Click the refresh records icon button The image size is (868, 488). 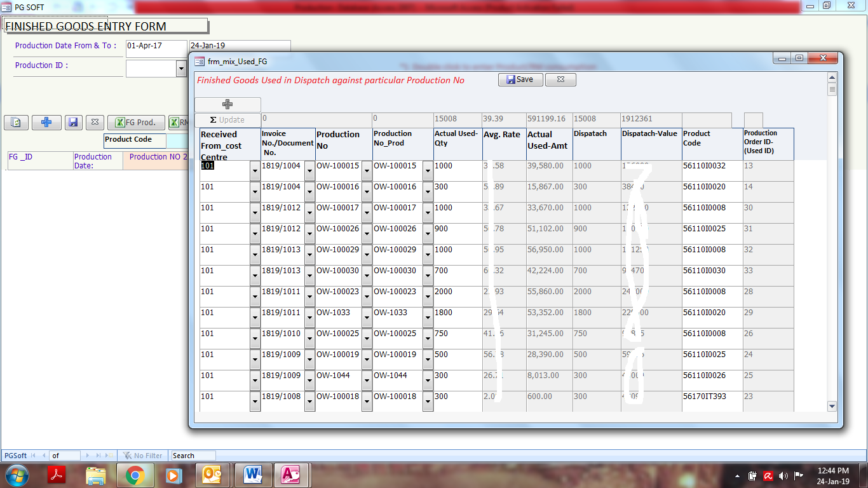point(17,123)
